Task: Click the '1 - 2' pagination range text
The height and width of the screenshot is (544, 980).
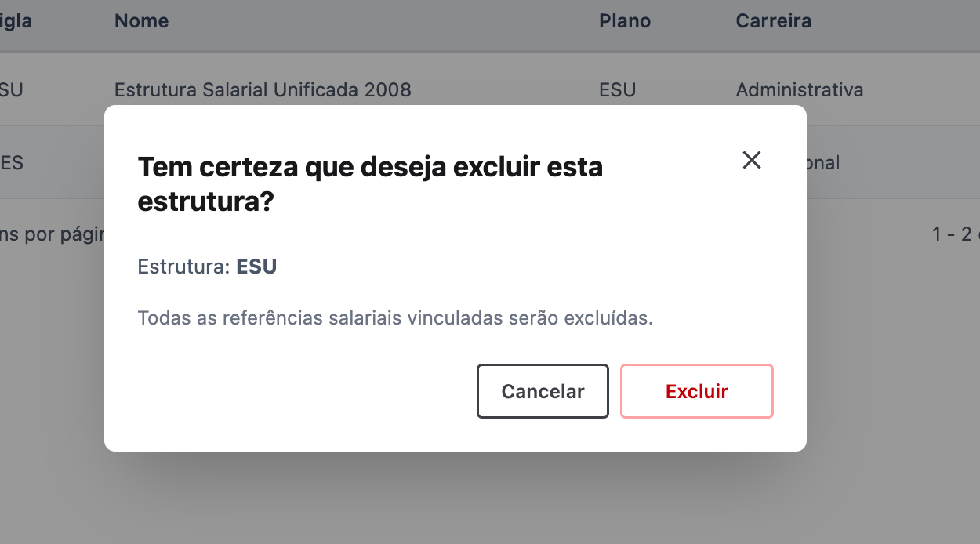Action: pos(952,234)
